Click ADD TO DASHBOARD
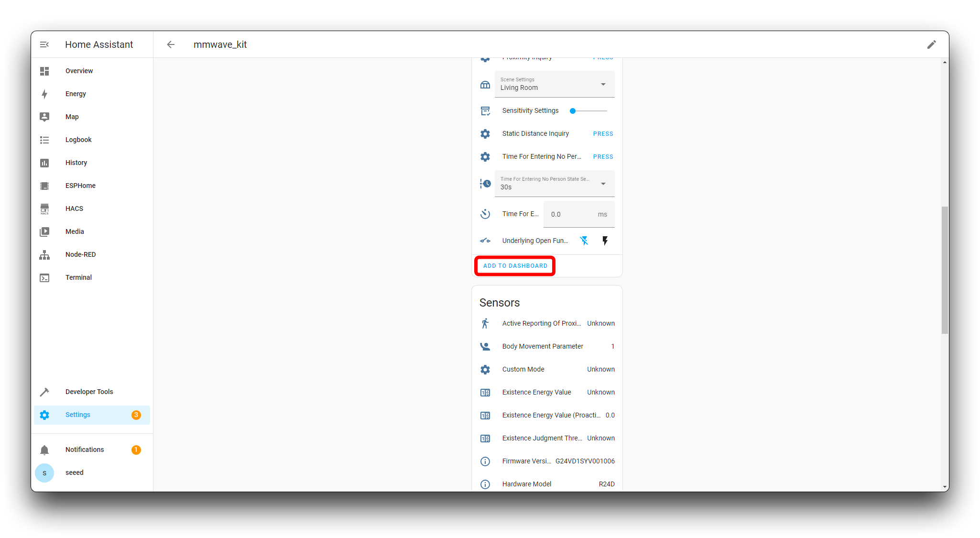 pyautogui.click(x=515, y=266)
